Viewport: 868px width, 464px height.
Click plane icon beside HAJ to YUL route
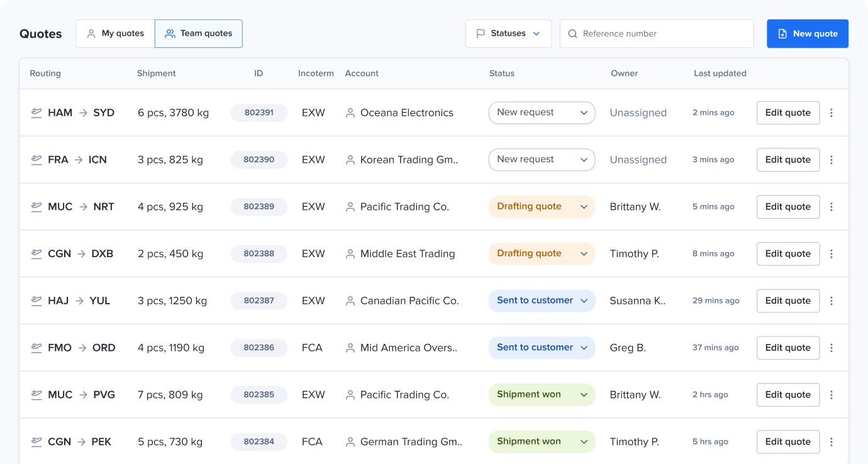pyautogui.click(x=36, y=301)
